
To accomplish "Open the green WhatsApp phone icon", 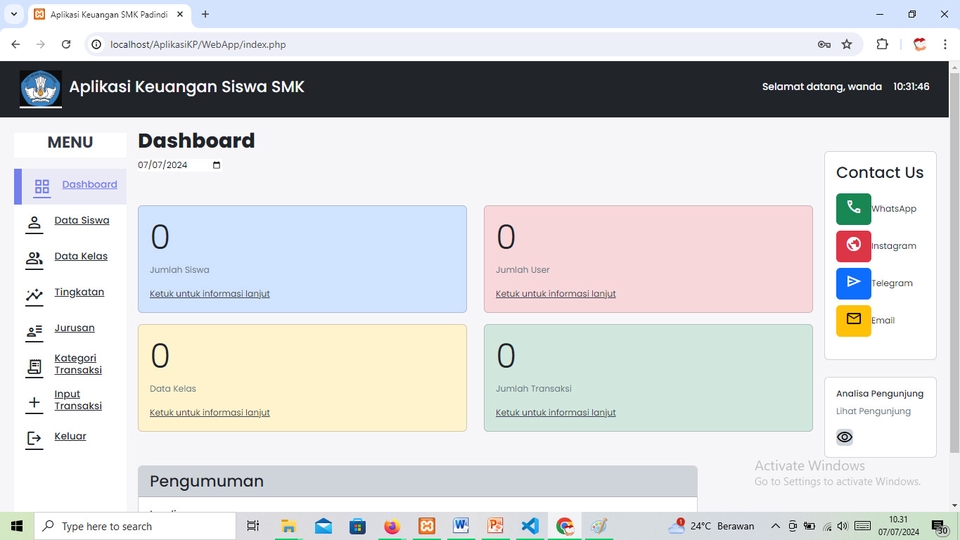I will click(853, 209).
